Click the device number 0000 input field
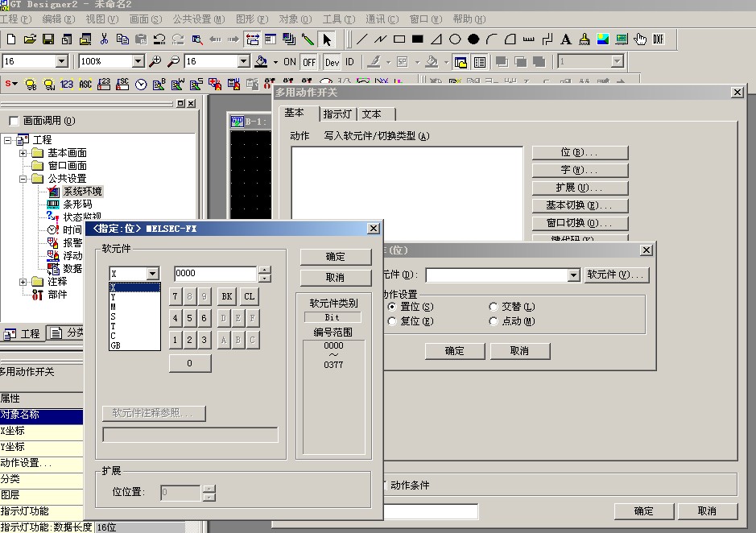Screen dimensions: 756x533 click(215, 273)
